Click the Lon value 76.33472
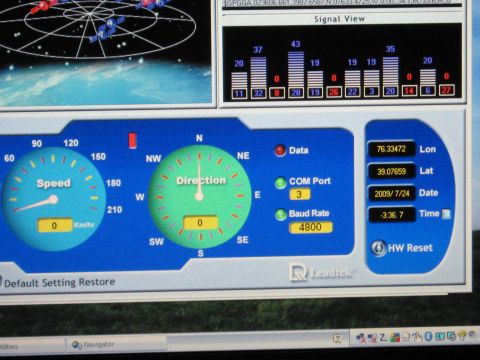The image size is (480, 360). point(391,149)
